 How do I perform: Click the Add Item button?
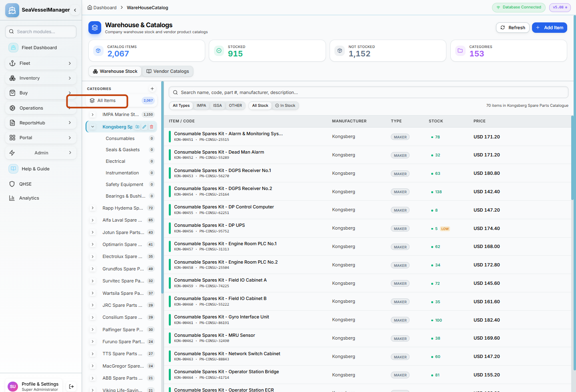coord(550,28)
